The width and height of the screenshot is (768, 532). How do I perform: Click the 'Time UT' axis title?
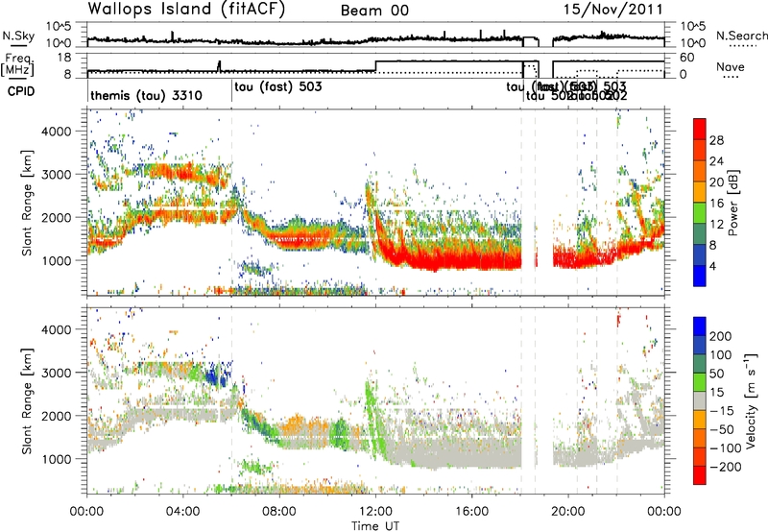pyautogui.click(x=375, y=526)
